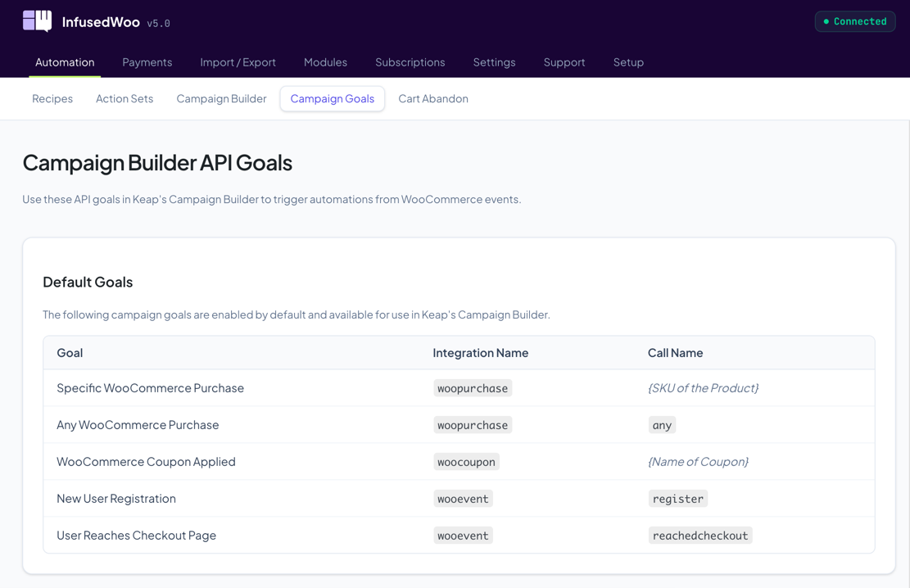Open the Setup menu
Image resolution: width=910 pixels, height=588 pixels.
click(628, 61)
